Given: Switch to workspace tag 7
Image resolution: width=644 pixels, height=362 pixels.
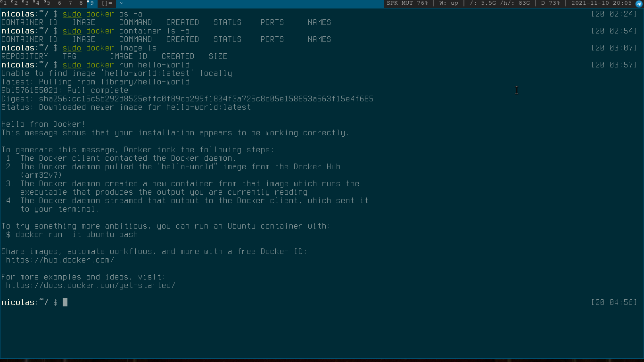Looking at the screenshot, I should 70,3.
